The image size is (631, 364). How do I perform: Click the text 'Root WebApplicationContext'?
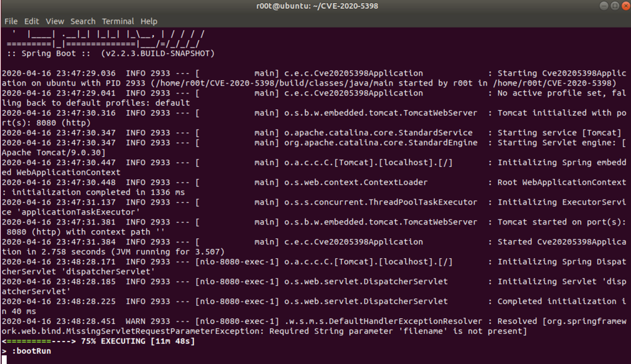click(562, 182)
